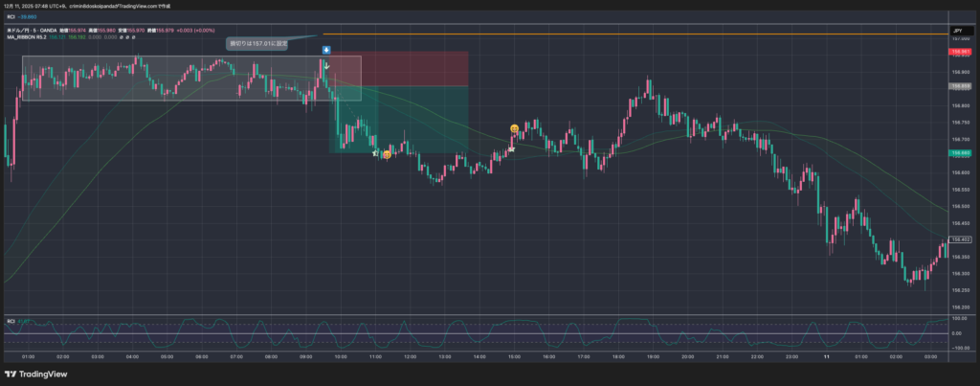Viewport: 980px width, 386px height.
Task: Click the gray 156.859 price label
Action: [960, 86]
